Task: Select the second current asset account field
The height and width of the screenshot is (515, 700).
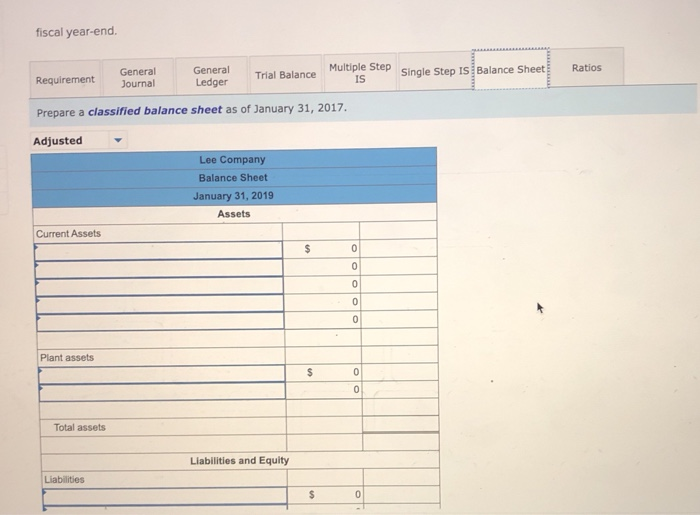Action: pyautogui.click(x=159, y=268)
